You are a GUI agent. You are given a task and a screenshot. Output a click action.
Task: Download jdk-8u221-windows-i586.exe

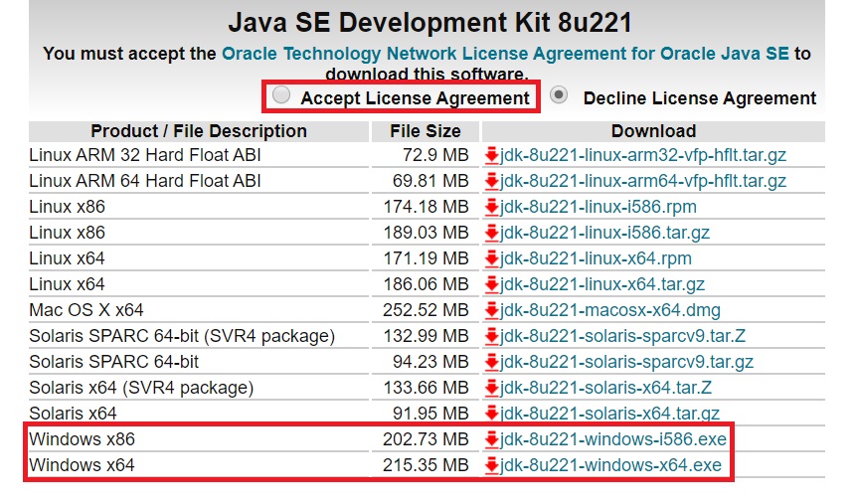[x=613, y=439]
